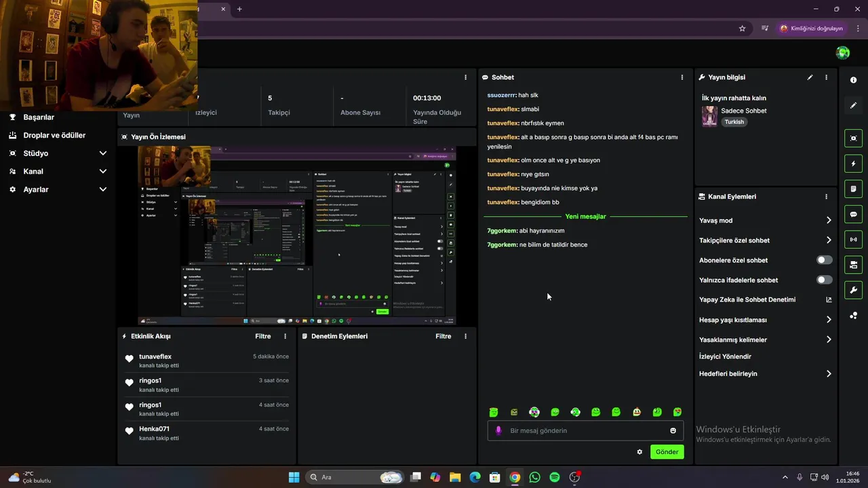Open Spotify from the taskbar
The height and width of the screenshot is (488, 868).
click(x=555, y=477)
